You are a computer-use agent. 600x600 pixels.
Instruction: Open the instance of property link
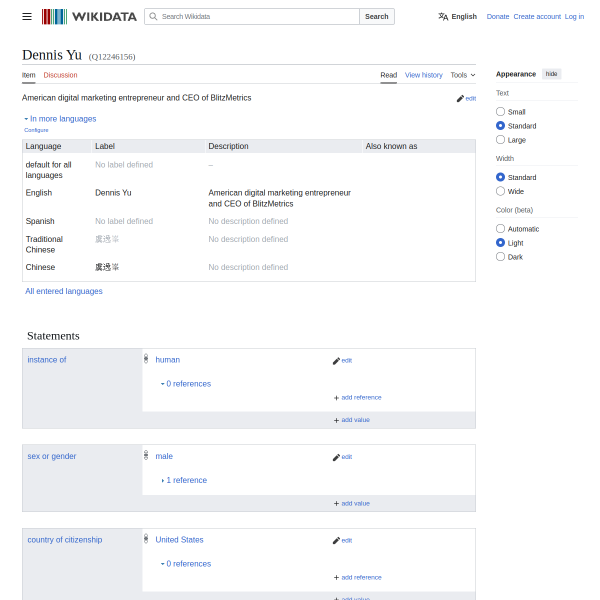tap(47, 360)
